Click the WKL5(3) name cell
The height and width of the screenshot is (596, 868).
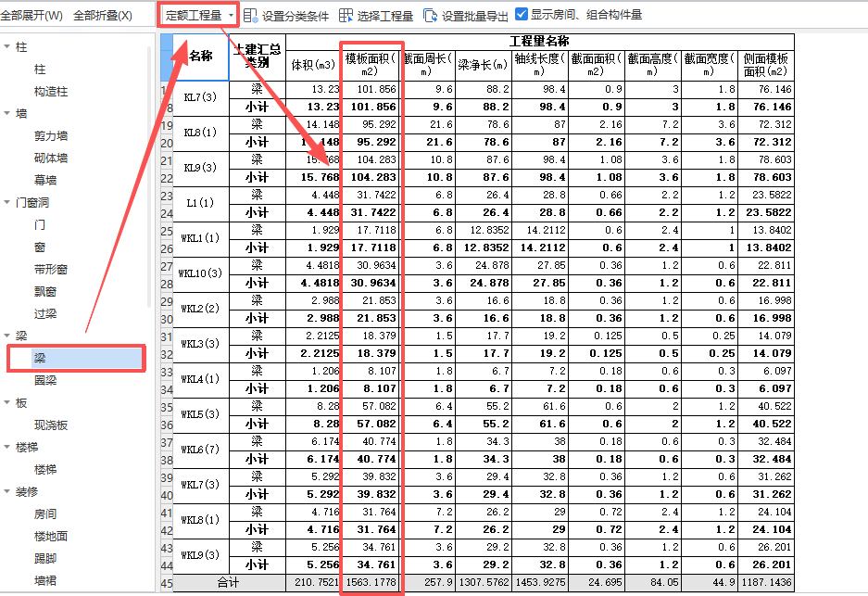click(x=201, y=414)
